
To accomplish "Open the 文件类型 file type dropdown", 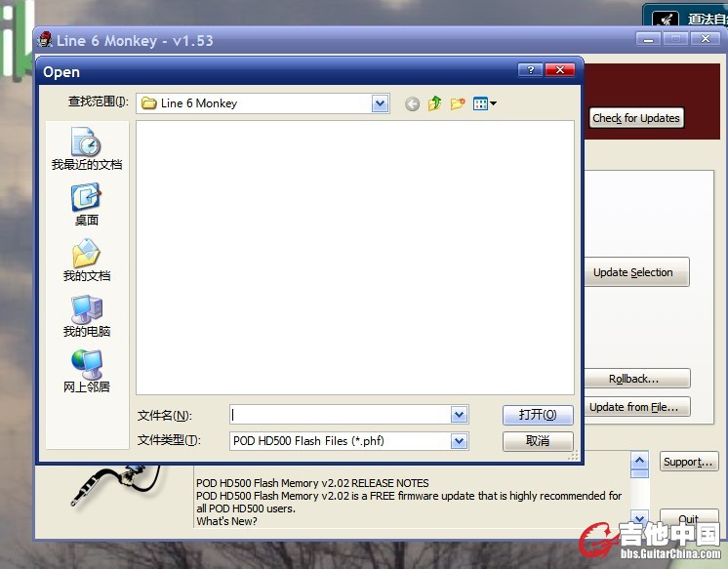I will (x=459, y=441).
